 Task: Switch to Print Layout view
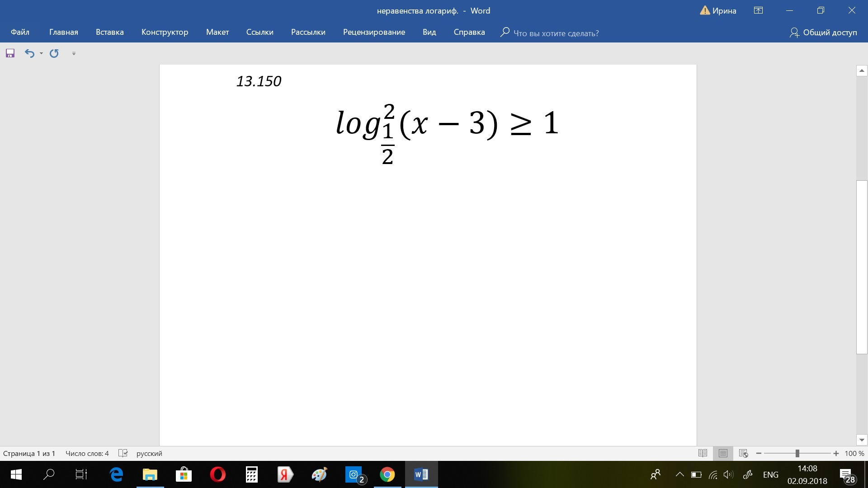tap(723, 453)
